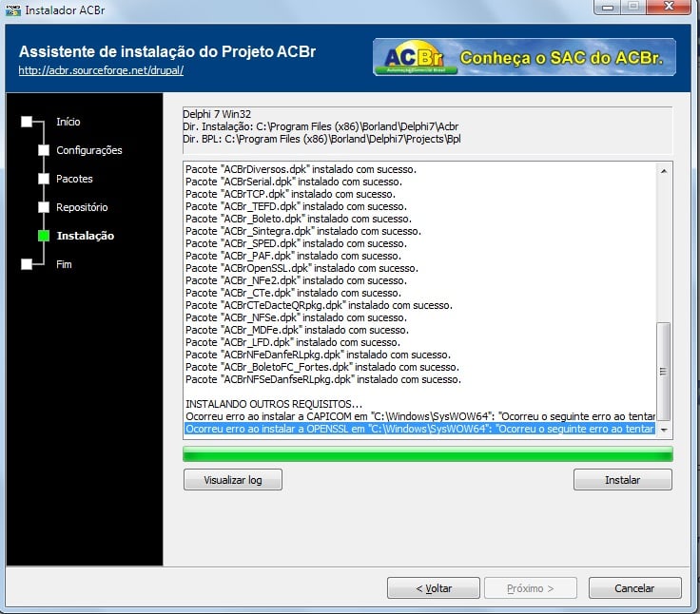This screenshot has height=614, width=700.
Task: Click the log list scrollbar thumb
Action: 664,372
